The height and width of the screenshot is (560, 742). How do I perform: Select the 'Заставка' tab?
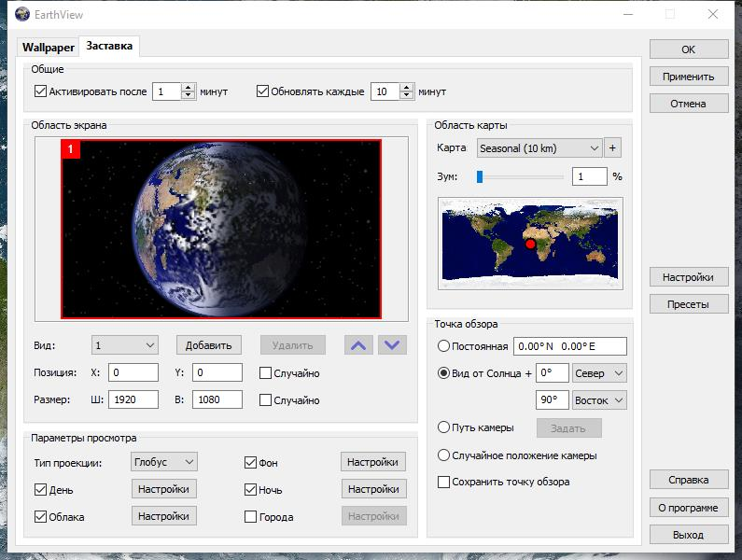click(109, 46)
